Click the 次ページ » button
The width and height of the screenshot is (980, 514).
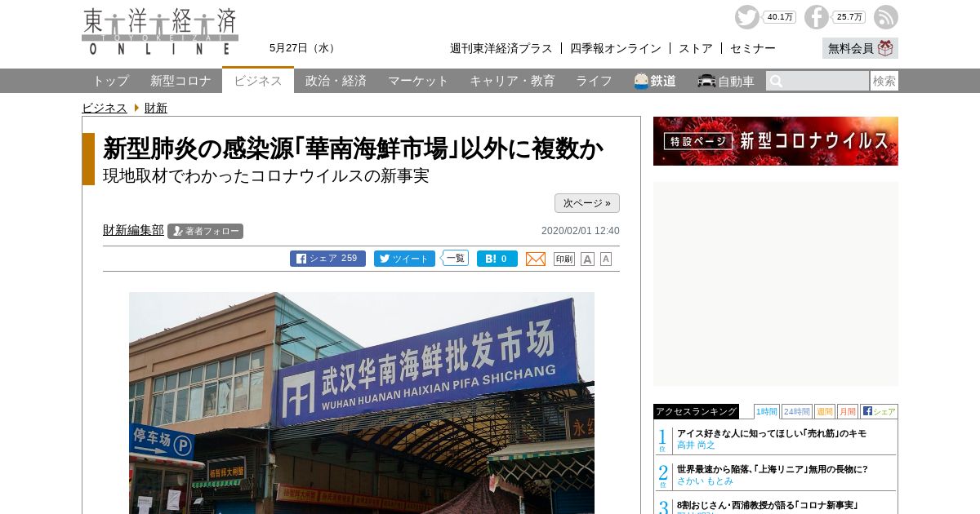pyautogui.click(x=587, y=203)
